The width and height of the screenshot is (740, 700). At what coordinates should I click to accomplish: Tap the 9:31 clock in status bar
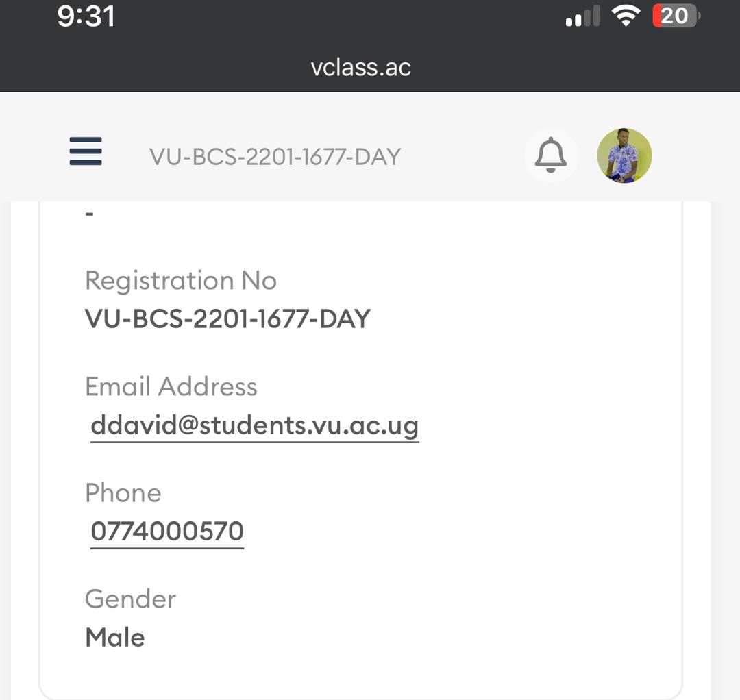(x=86, y=16)
